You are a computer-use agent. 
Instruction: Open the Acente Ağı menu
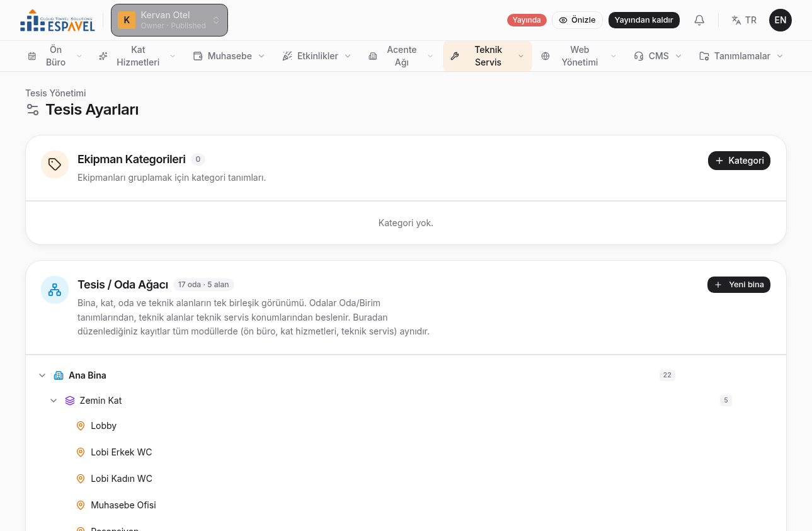(401, 56)
